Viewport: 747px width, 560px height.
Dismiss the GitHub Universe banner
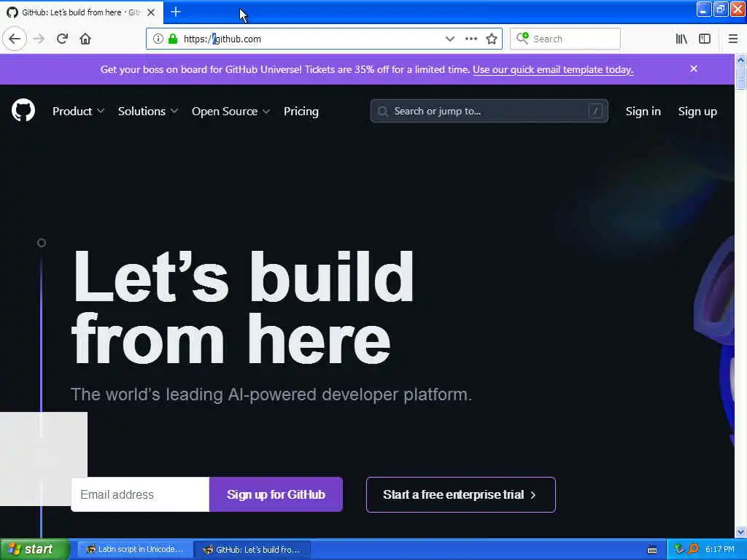point(694,69)
